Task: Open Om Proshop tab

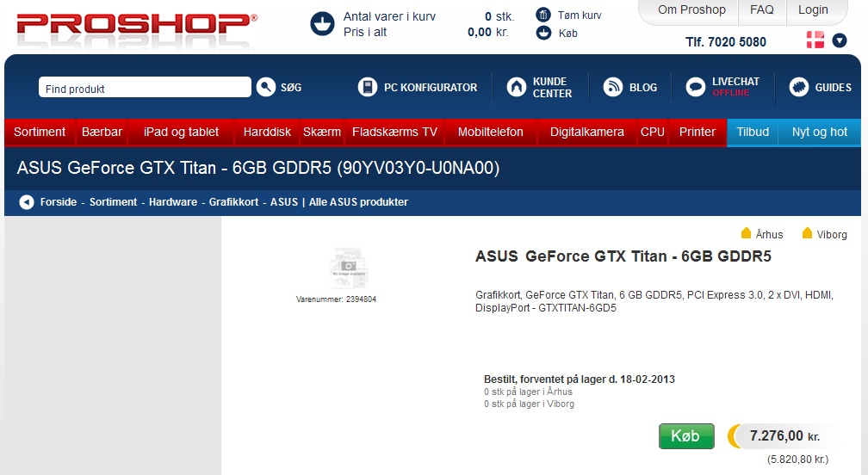Action: click(x=691, y=10)
